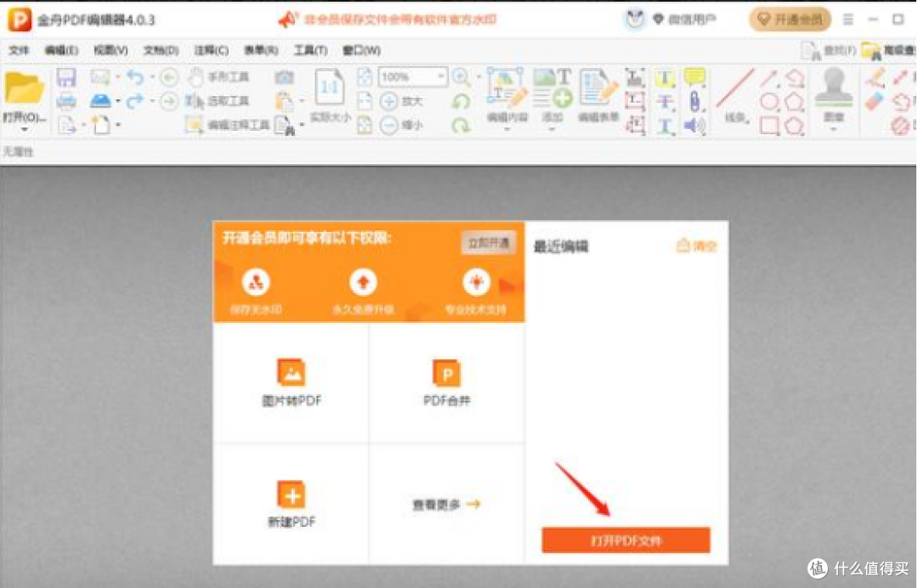Viewport: 918px width, 588px height.
Task: Click 立即开通 in the orange banner
Action: 489,242
